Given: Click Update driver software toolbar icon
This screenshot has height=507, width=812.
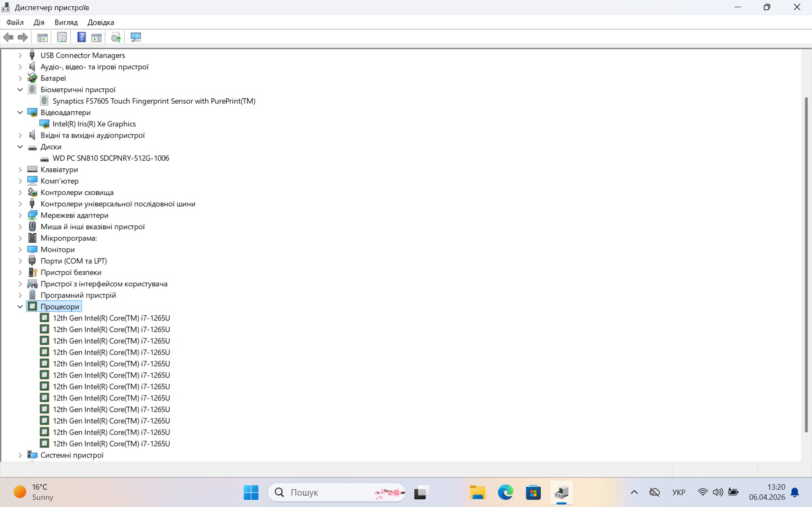Looking at the screenshot, I should 116,37.
